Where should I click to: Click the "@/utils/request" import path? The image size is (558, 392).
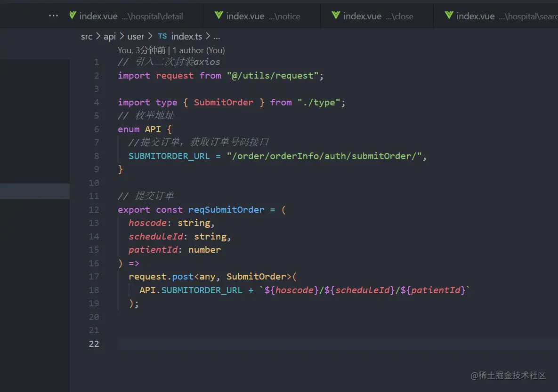tap(272, 76)
